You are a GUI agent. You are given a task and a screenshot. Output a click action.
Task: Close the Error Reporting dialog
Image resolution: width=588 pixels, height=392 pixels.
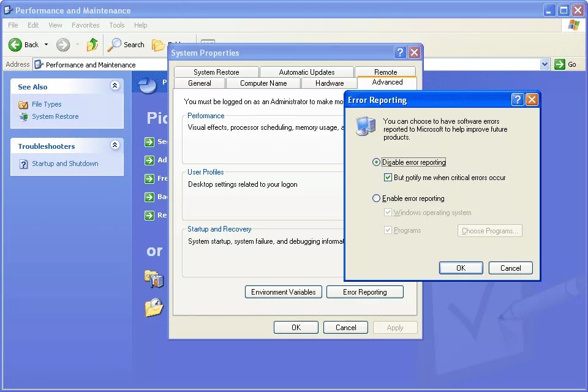(532, 100)
